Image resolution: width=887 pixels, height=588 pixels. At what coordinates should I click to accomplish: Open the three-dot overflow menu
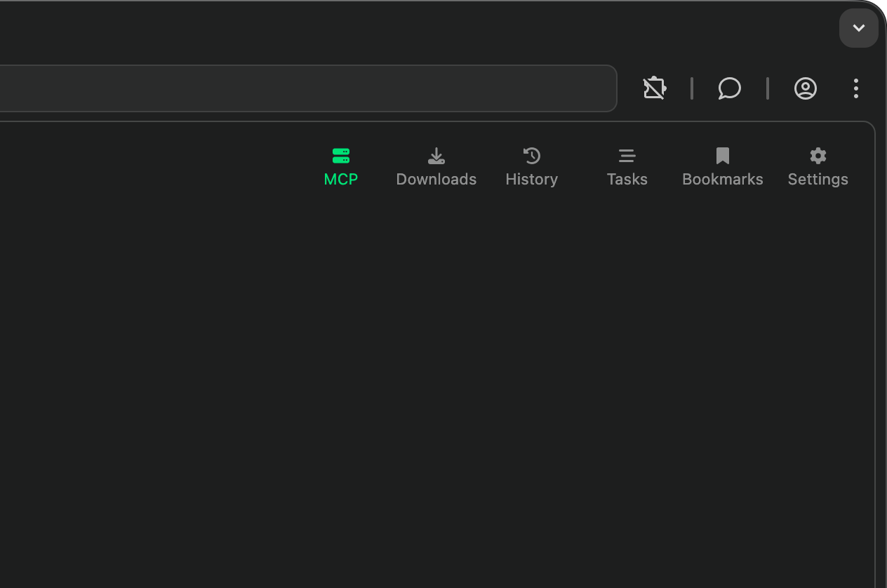[x=855, y=88]
